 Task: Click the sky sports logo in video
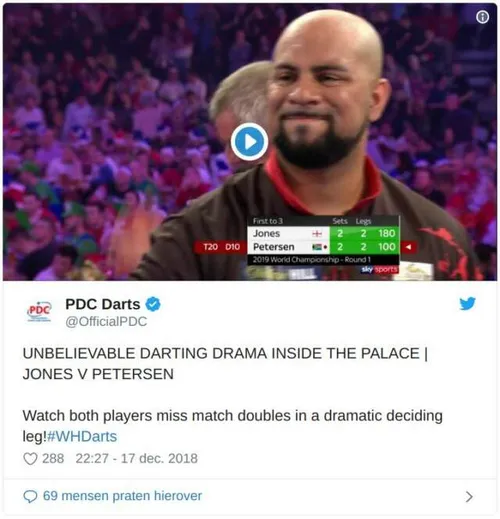pyautogui.click(x=379, y=269)
